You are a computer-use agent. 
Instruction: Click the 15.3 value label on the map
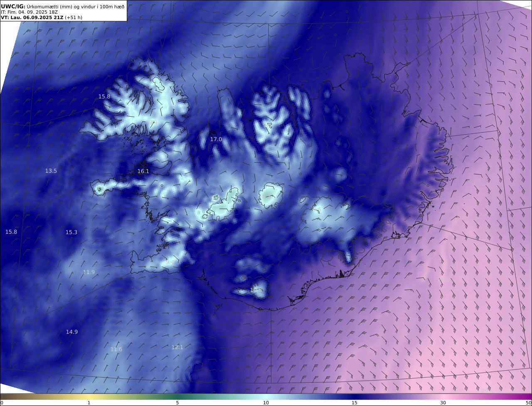[x=71, y=232]
